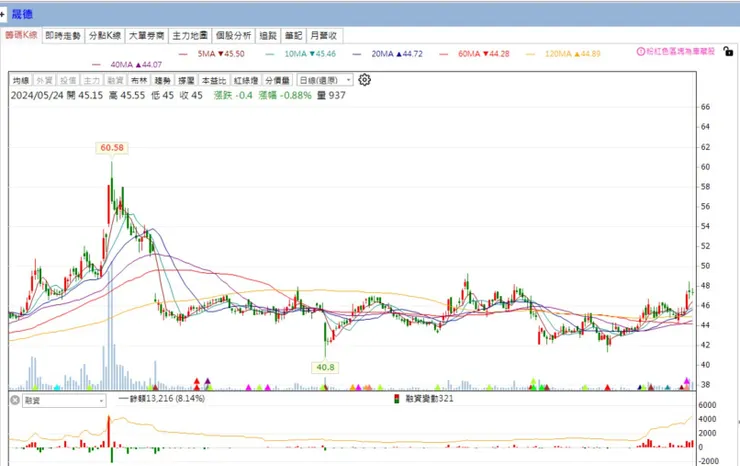Click the pink info circle icon

(640, 51)
